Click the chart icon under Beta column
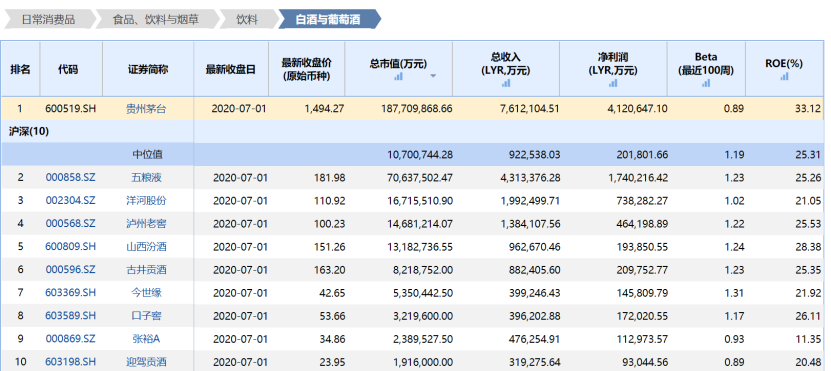The height and width of the screenshot is (371, 831). pos(706,83)
